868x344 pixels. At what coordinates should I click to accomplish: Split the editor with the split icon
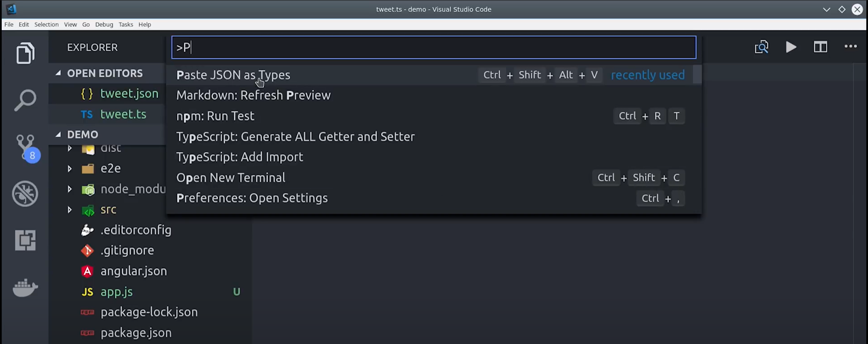(820, 47)
